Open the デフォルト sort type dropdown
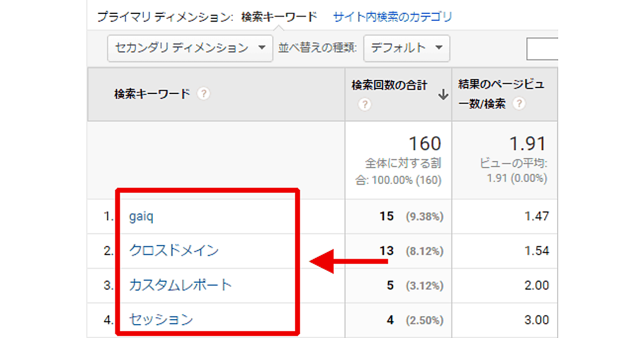644x338 pixels. [x=406, y=48]
